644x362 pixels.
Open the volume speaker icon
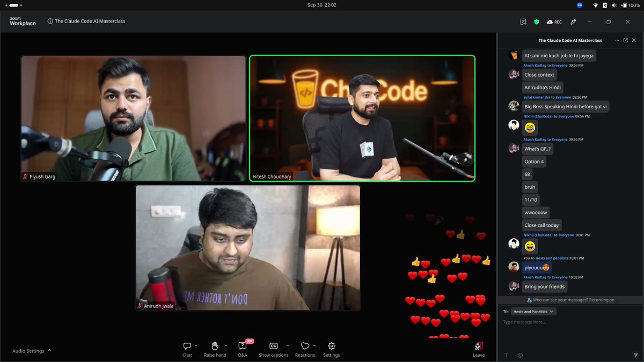point(613,5)
